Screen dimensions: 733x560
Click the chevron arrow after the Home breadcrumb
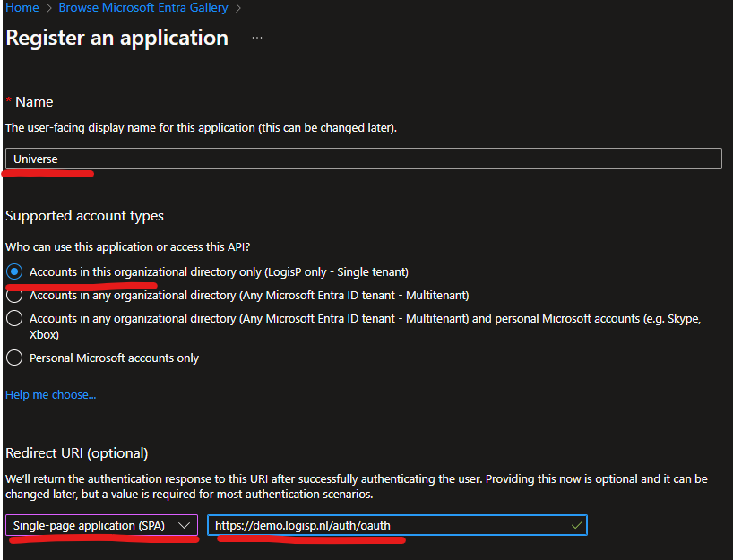(48, 8)
